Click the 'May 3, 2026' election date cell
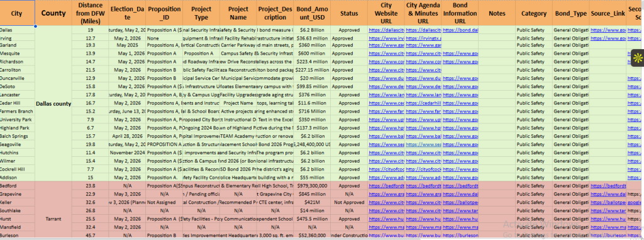This screenshot has width=644, height=240. click(127, 194)
